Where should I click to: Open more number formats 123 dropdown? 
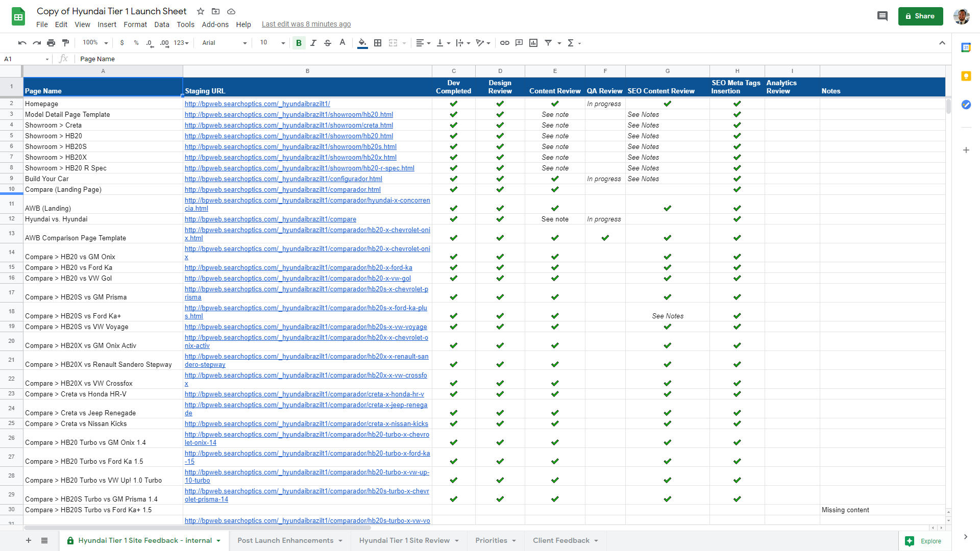181,43
